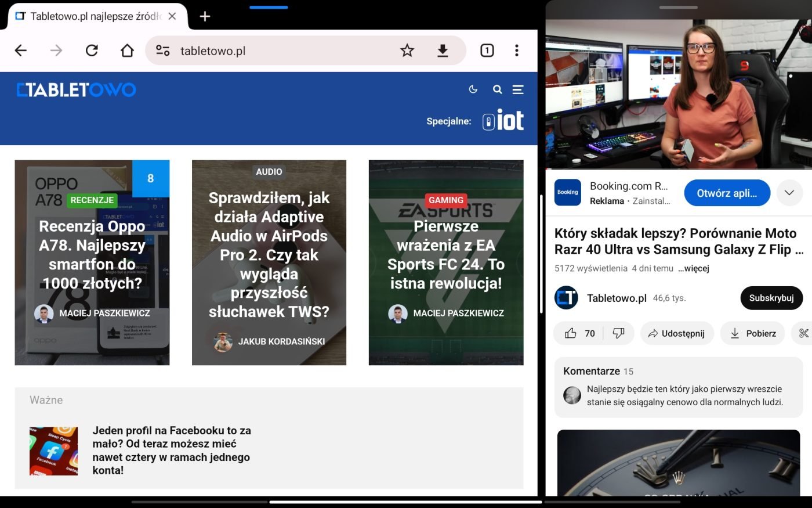Image resolution: width=812 pixels, height=508 pixels.
Task: Open the Facebook profiles article headline
Action: (x=172, y=450)
